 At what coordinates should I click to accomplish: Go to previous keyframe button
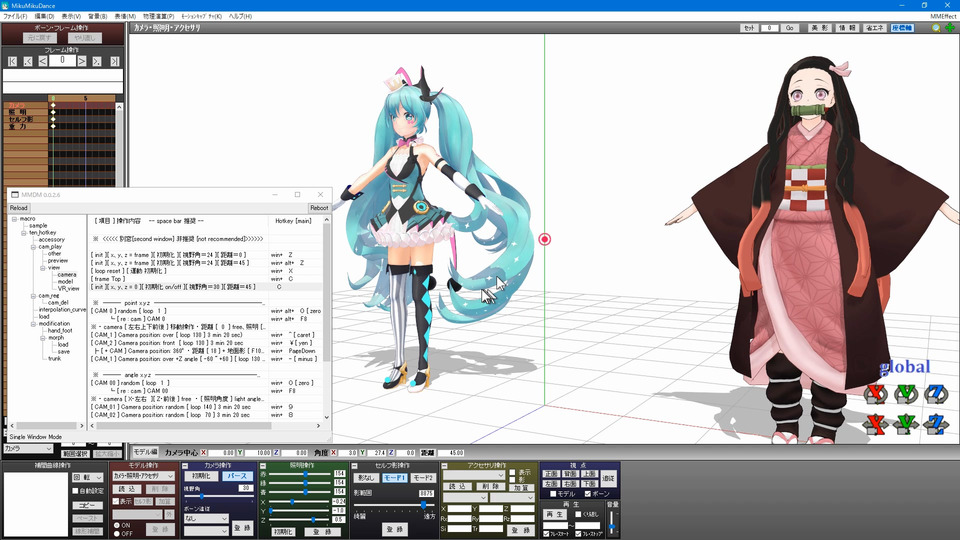[28, 61]
